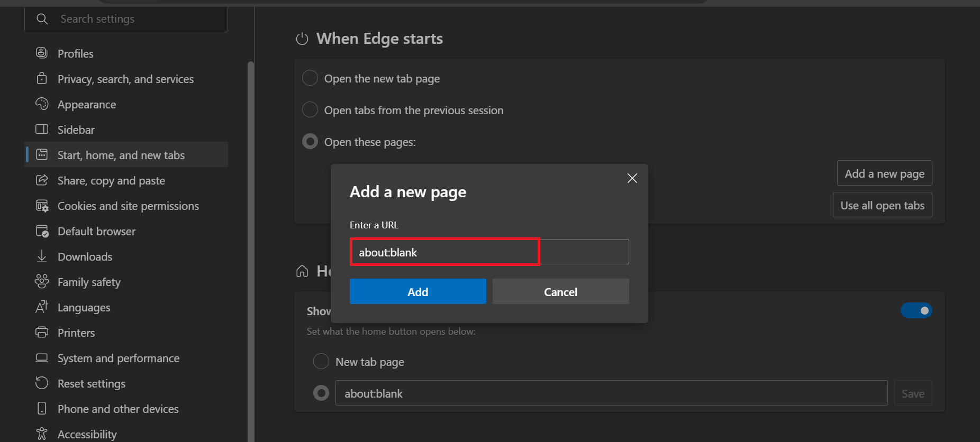980x442 pixels.
Task: Click the When Edge starts heading
Action: pos(379,39)
